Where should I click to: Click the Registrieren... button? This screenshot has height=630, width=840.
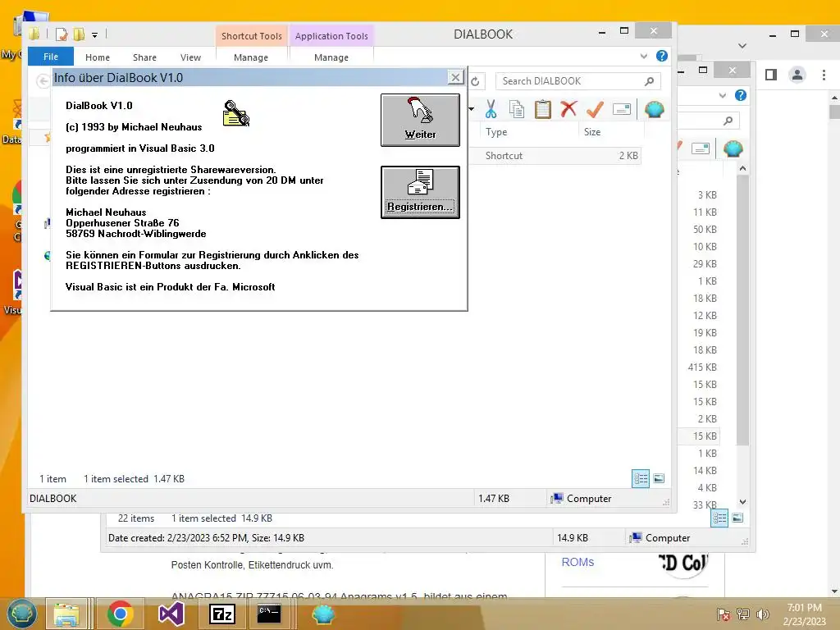pyautogui.click(x=420, y=192)
